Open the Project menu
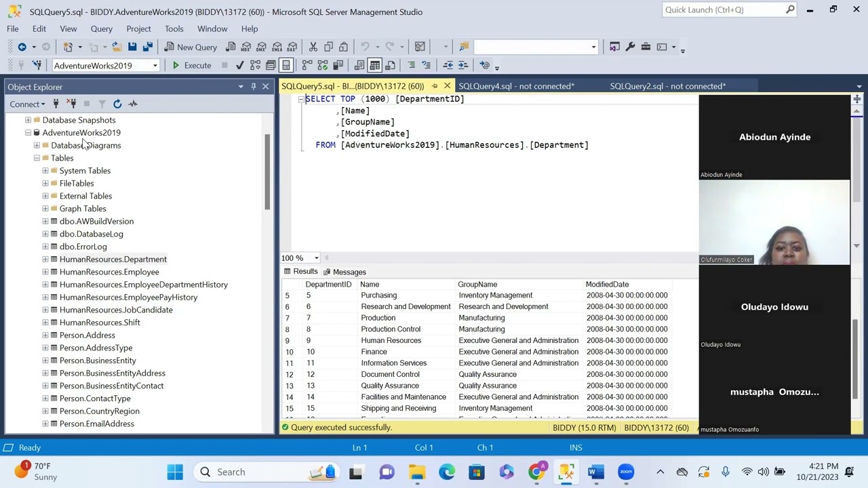 point(138,28)
